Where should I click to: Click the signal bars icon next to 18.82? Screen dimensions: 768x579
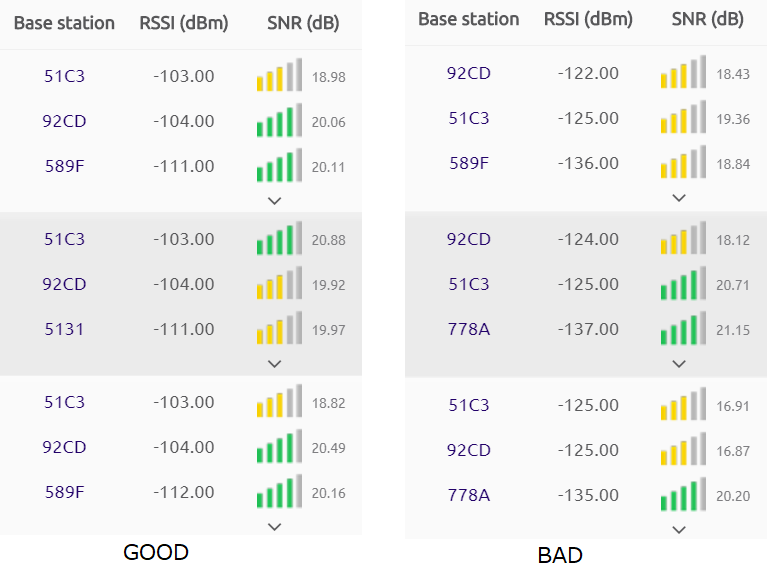tap(278, 403)
